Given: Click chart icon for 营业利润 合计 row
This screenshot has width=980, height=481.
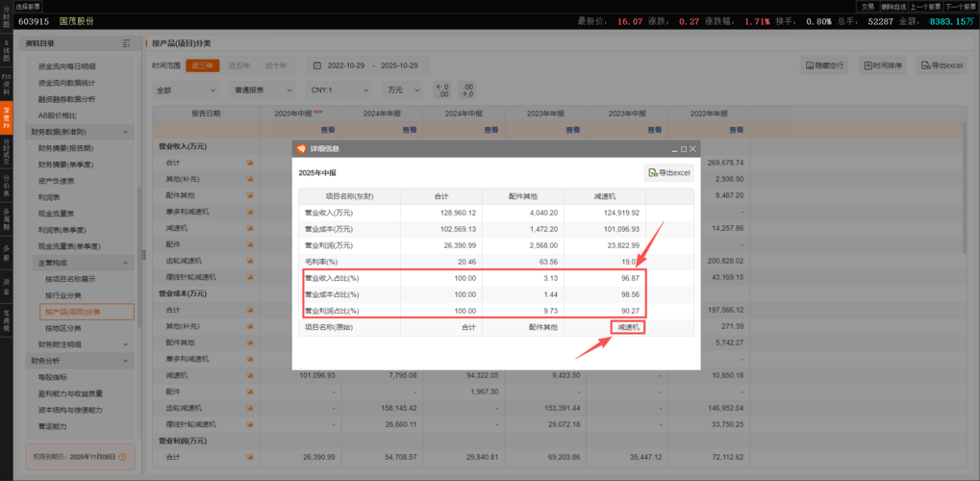Looking at the screenshot, I should click(250, 457).
